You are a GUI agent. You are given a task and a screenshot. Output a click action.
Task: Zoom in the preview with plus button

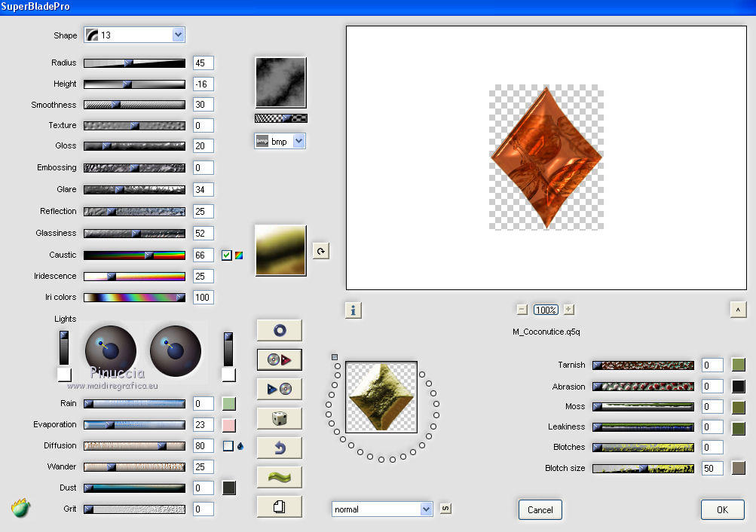[x=568, y=310]
